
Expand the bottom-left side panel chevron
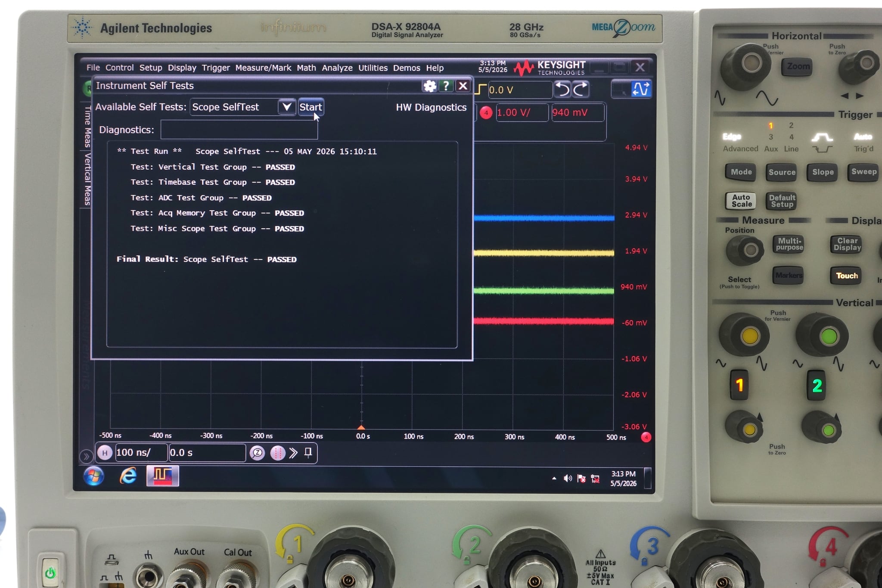(x=86, y=456)
